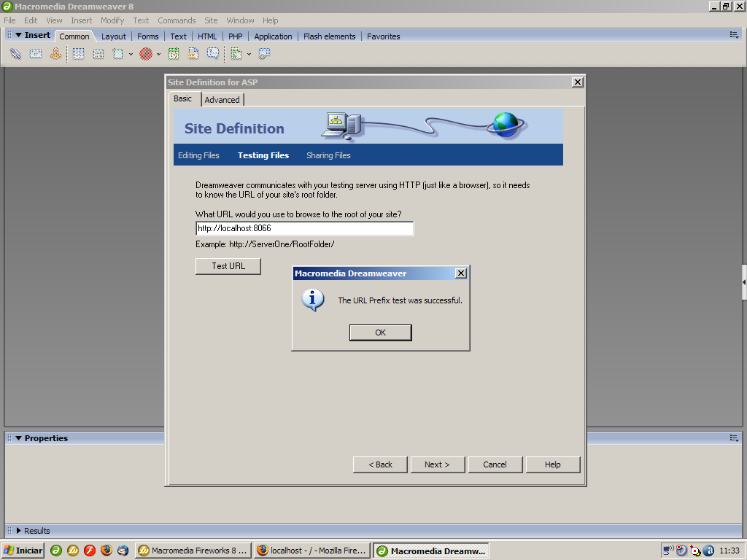Open the Commands menu

[177, 20]
